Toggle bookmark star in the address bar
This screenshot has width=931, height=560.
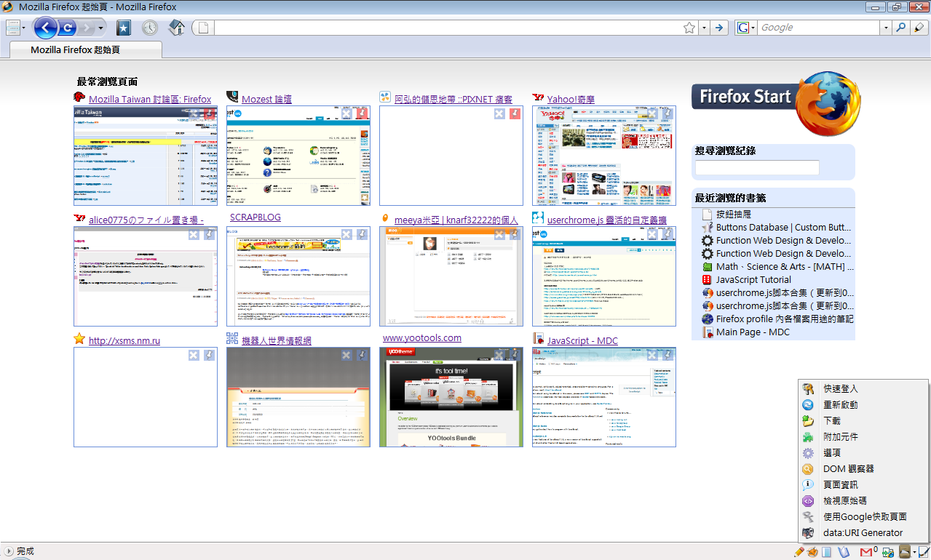[x=689, y=28]
